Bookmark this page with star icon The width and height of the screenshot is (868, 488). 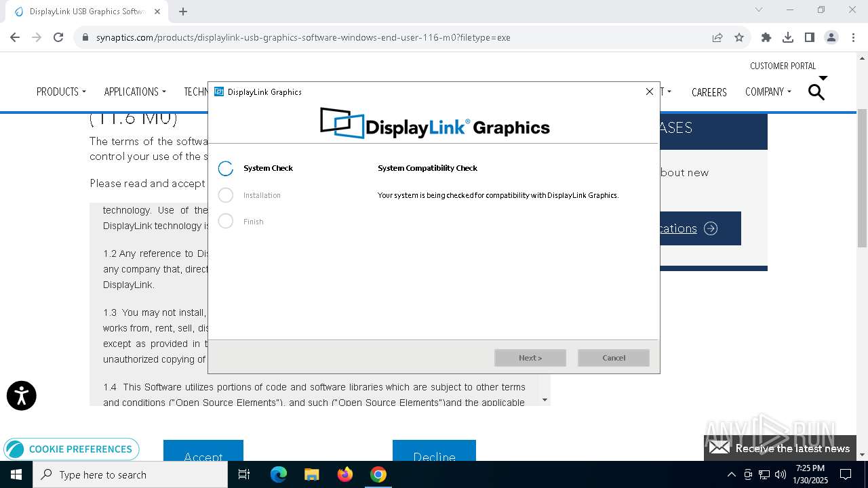[739, 37]
